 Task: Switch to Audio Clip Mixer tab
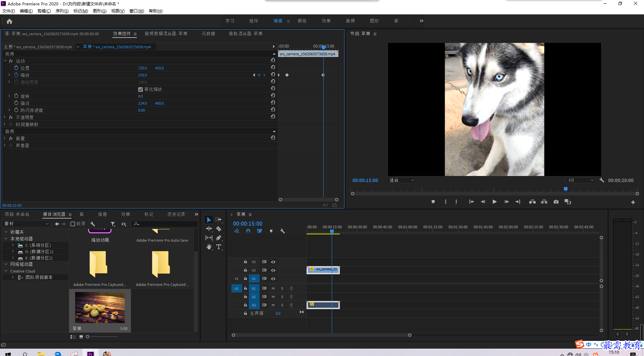point(166,34)
